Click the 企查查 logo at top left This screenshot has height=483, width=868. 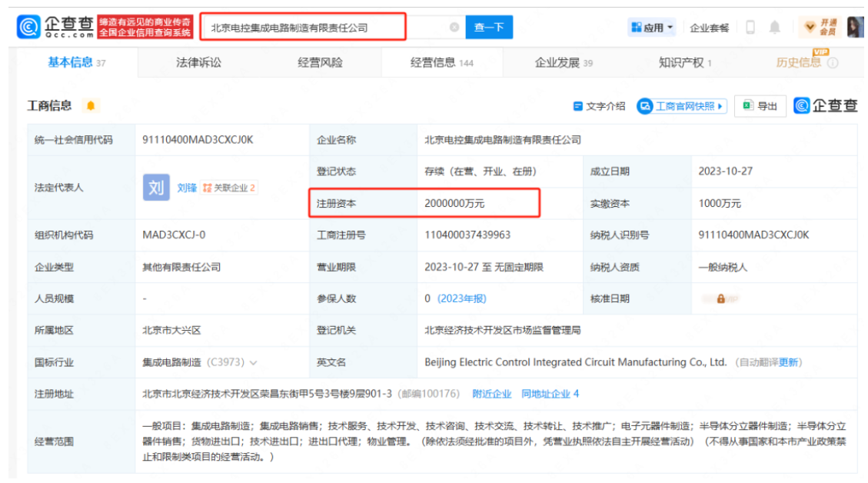click(x=55, y=27)
